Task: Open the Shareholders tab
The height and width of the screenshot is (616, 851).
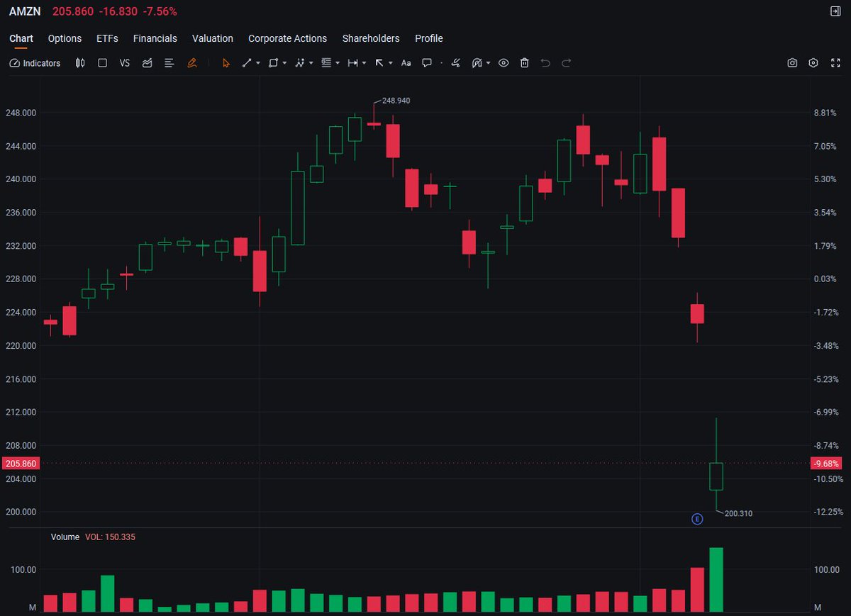Action: pos(371,38)
